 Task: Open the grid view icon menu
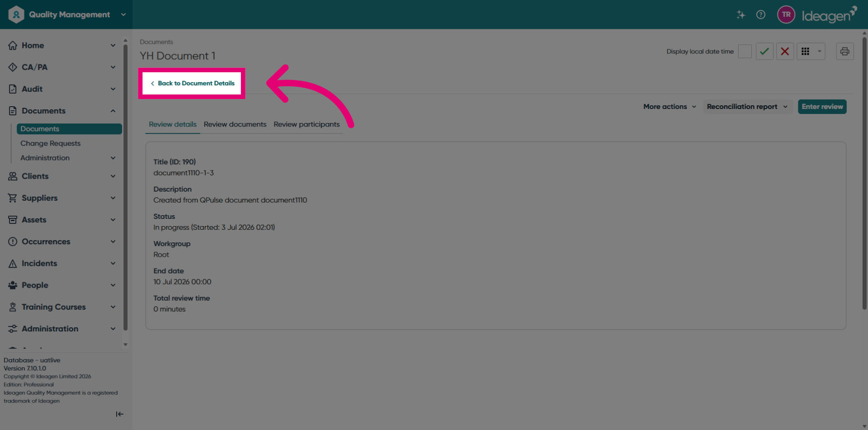pos(811,52)
